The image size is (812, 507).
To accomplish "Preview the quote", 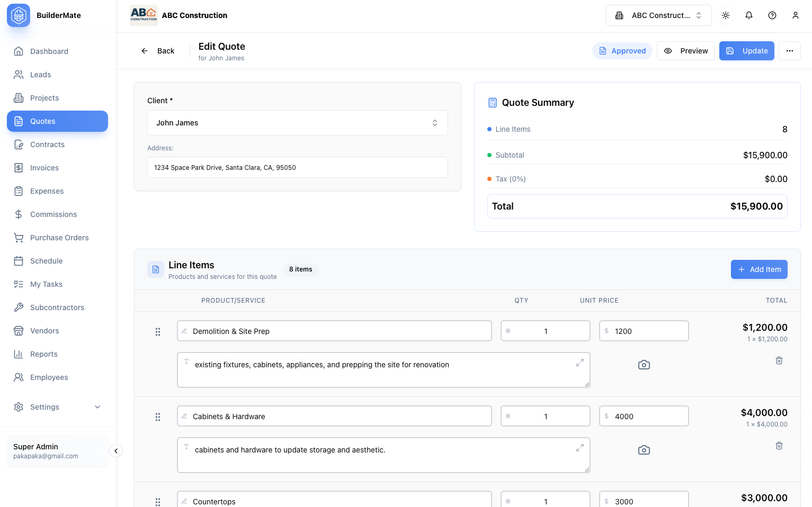I will pyautogui.click(x=686, y=51).
